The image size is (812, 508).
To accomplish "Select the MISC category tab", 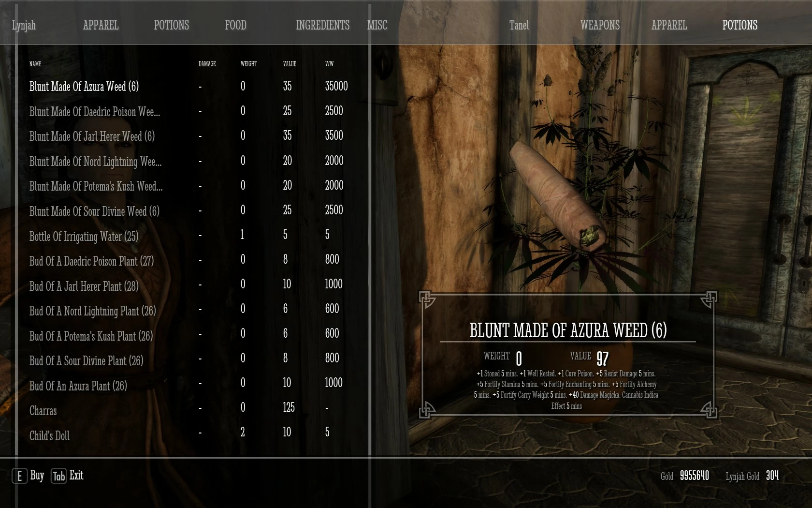I will (x=377, y=25).
